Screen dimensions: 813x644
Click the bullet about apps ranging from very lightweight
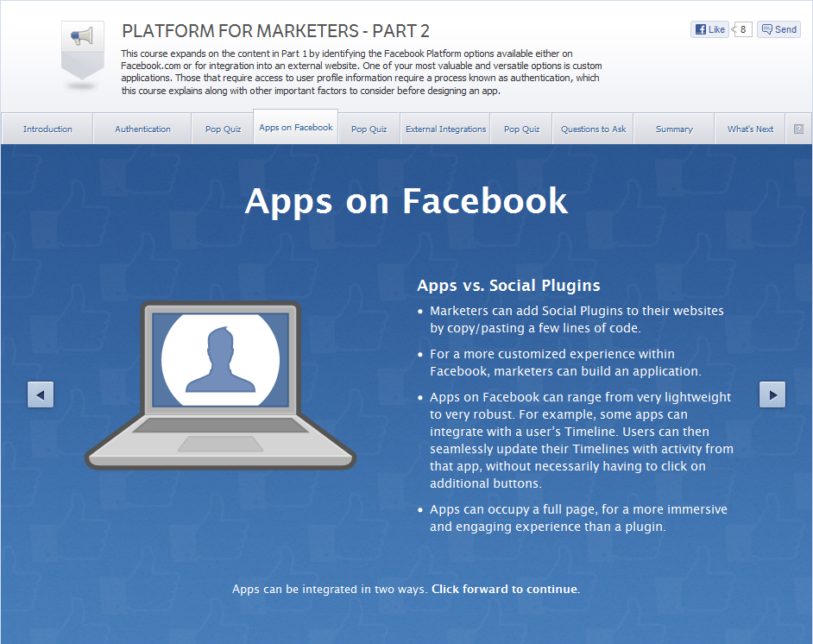coord(582,440)
